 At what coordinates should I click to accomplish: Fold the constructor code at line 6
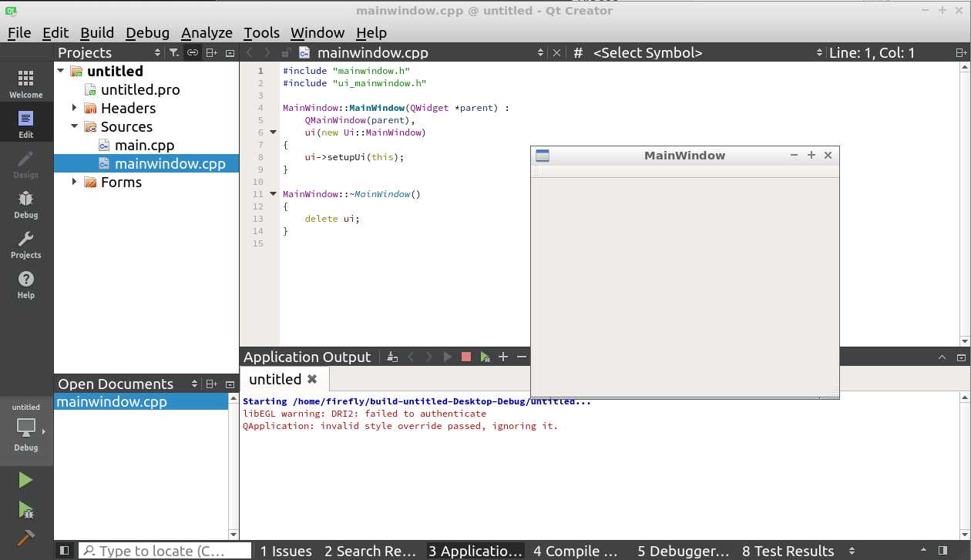[x=272, y=132]
